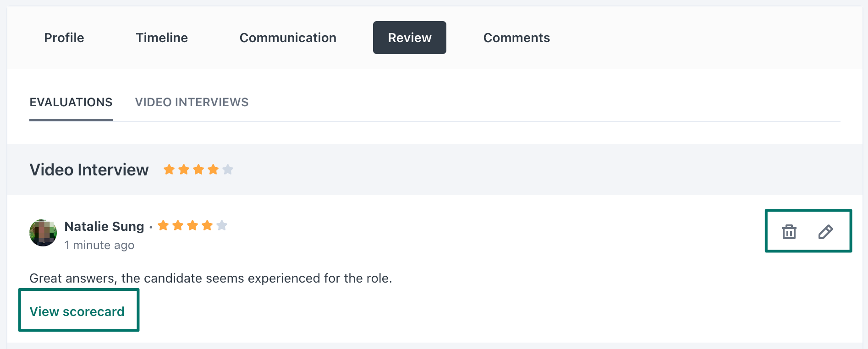Select the third star in the Video Interview heading
This screenshot has height=349, width=868.
(198, 169)
